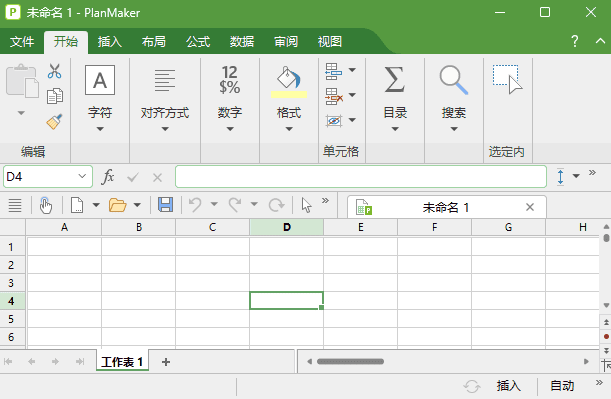Click the accept checkmark in formula bar
This screenshot has height=399, width=611.
point(132,178)
